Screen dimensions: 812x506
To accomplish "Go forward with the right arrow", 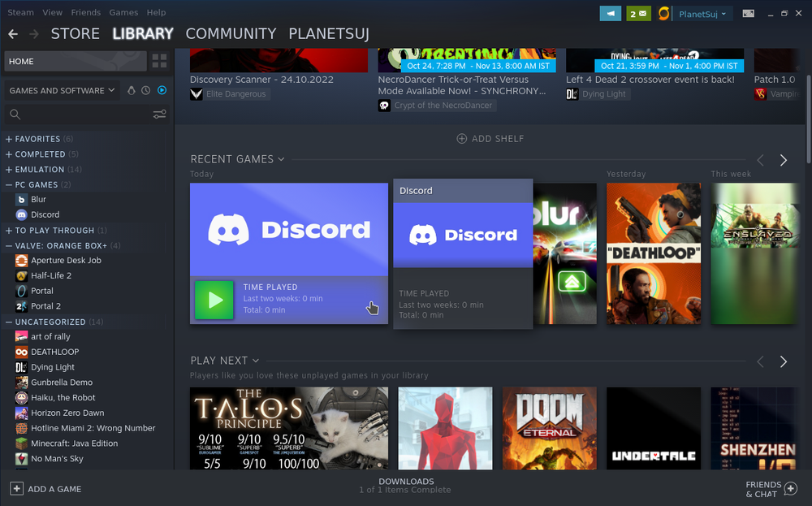I will pos(34,34).
